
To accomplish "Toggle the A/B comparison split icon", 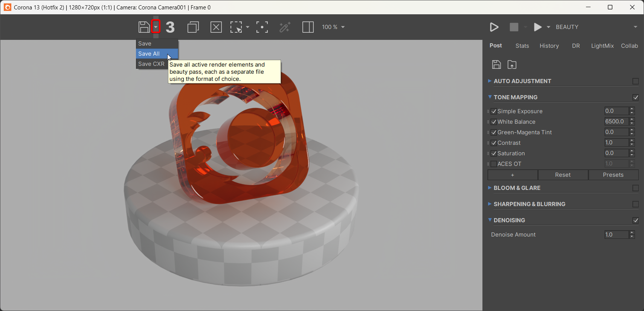I will [x=308, y=27].
